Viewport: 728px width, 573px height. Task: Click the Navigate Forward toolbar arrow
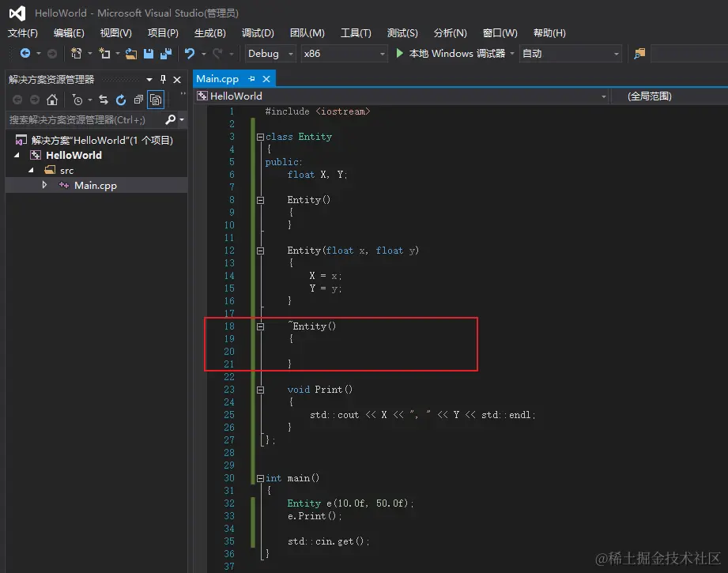(52, 54)
